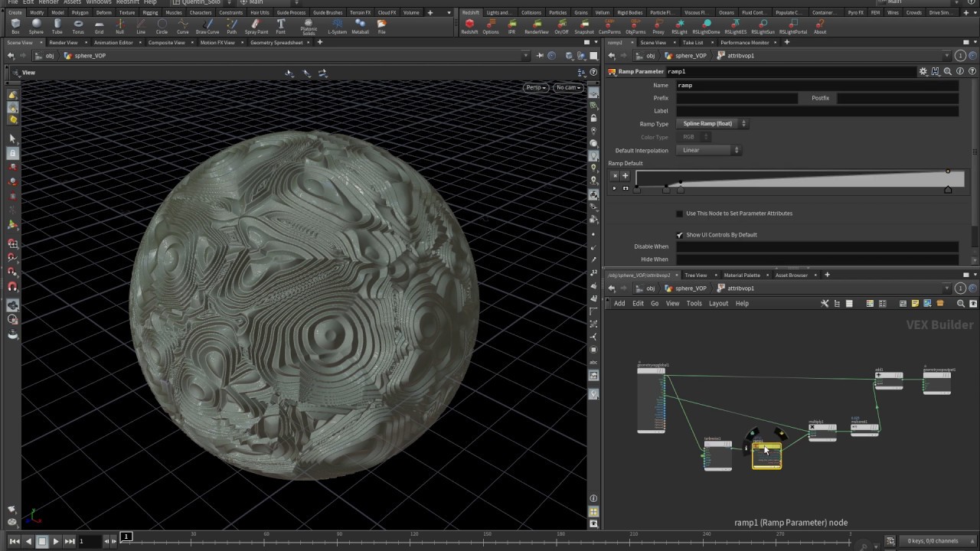Select the L-System shelf tool

click(337, 26)
